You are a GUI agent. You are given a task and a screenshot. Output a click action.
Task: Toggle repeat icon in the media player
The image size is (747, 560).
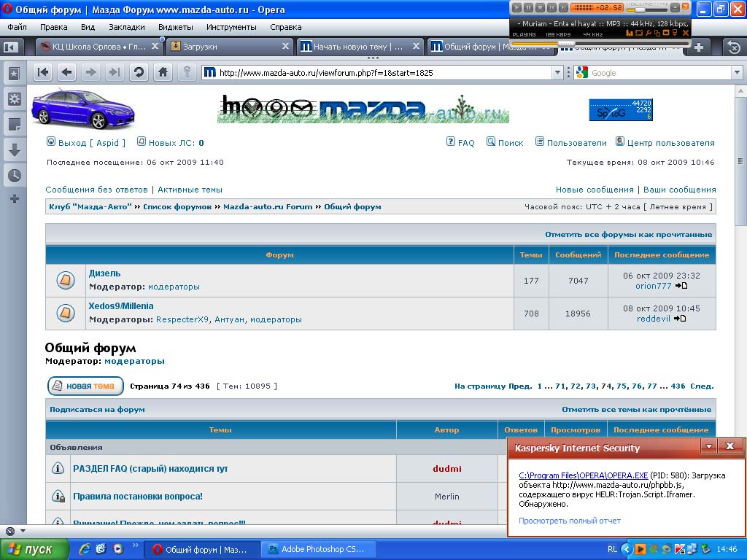pos(639,33)
